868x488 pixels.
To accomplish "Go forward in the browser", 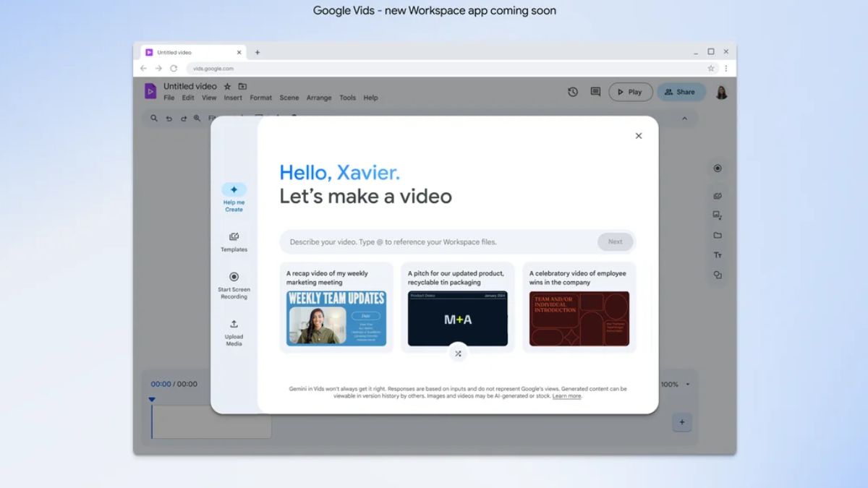I will 158,69.
